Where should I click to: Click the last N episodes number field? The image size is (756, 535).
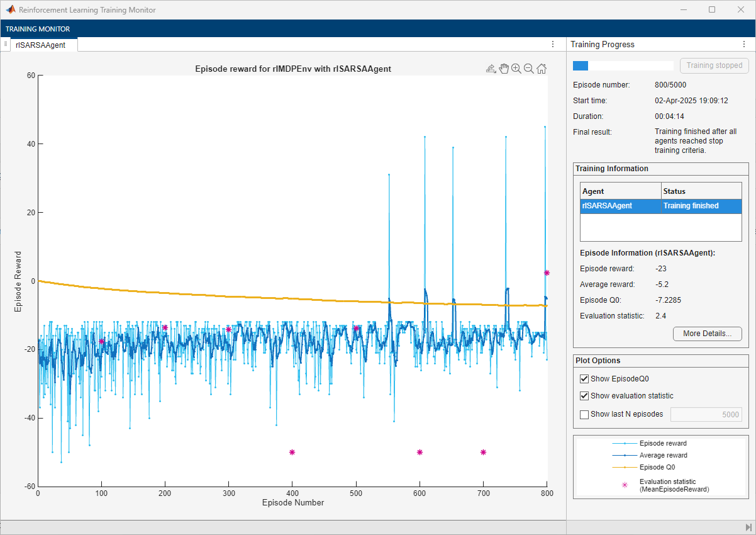[x=706, y=414]
